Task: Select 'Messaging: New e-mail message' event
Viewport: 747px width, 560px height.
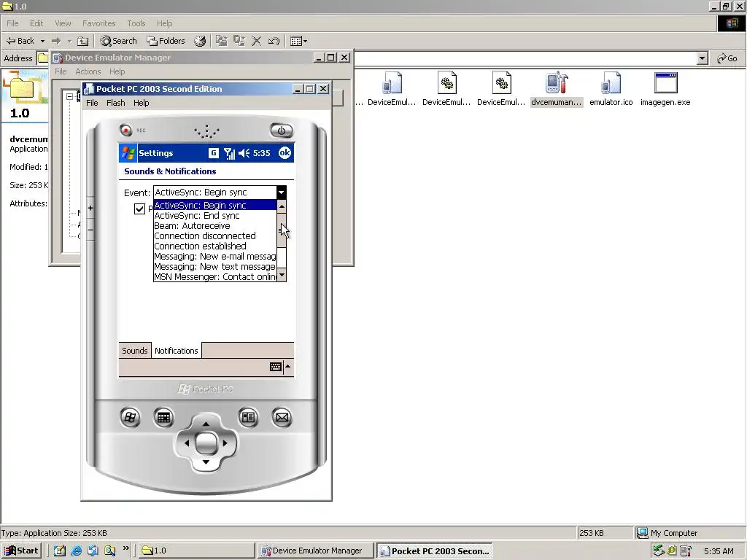Action: pyautogui.click(x=215, y=256)
